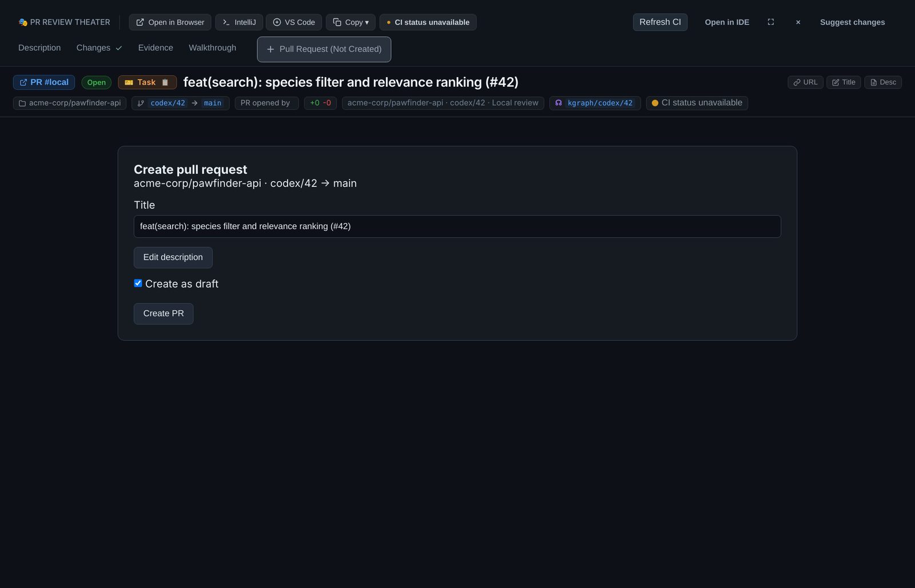
Task: Refresh CI status
Action: point(660,22)
